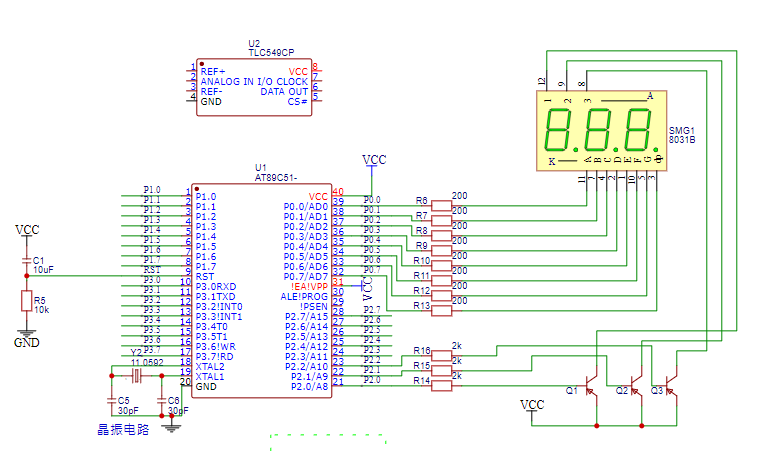The width and height of the screenshot is (776, 453).
Task: Click the red VCC pin label on U2
Action: [298, 72]
